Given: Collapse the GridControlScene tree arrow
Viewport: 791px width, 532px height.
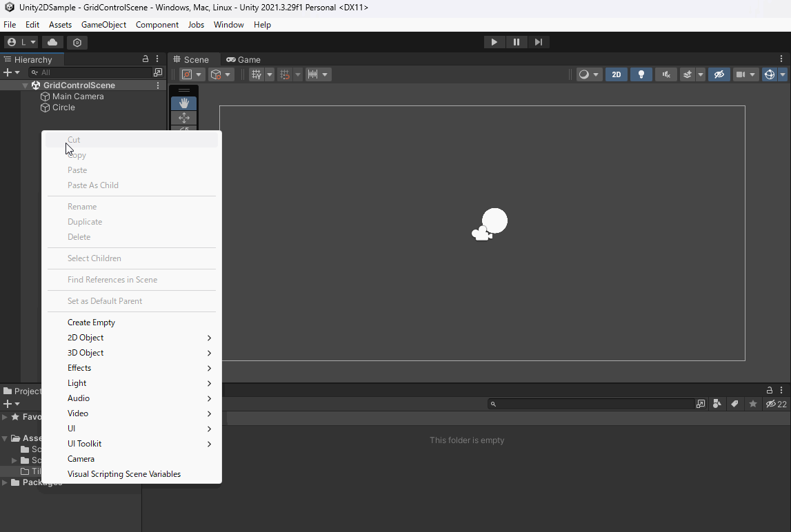Looking at the screenshot, I should coord(26,85).
